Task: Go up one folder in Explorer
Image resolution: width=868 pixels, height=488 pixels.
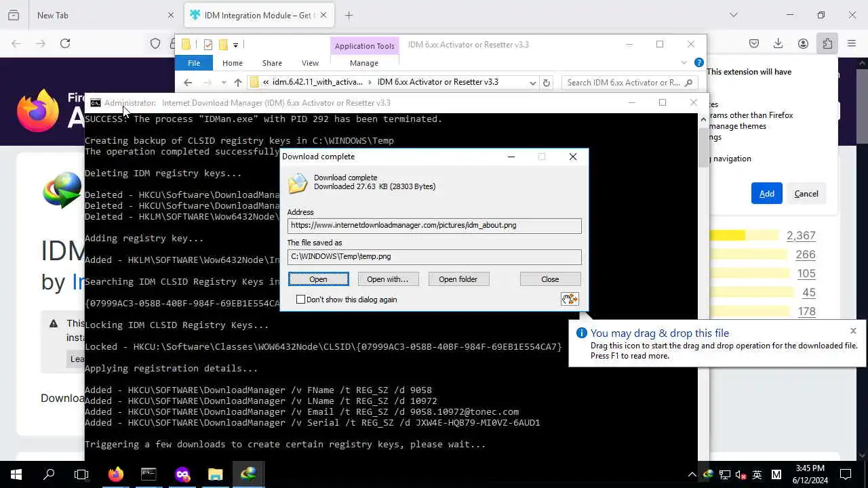Action: click(x=237, y=83)
